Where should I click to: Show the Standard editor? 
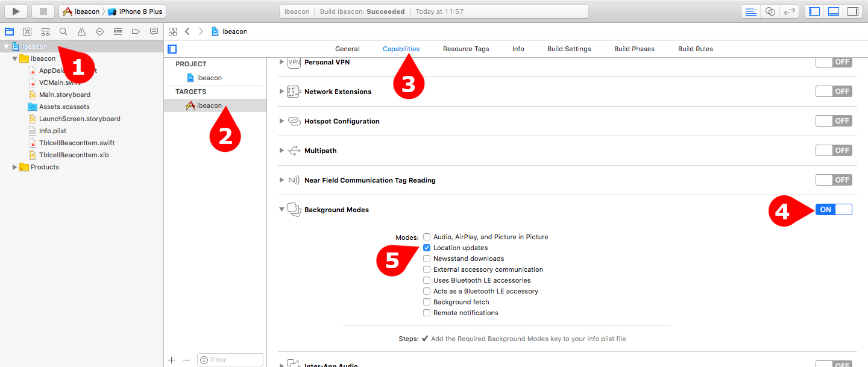pyautogui.click(x=750, y=11)
